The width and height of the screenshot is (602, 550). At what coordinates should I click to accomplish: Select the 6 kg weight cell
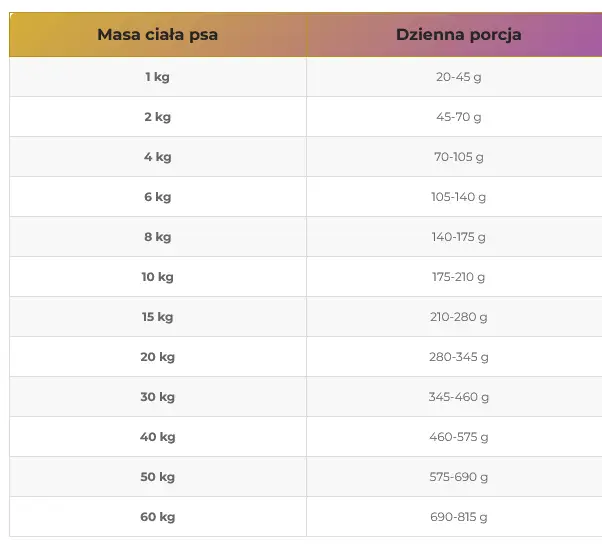pos(157,197)
